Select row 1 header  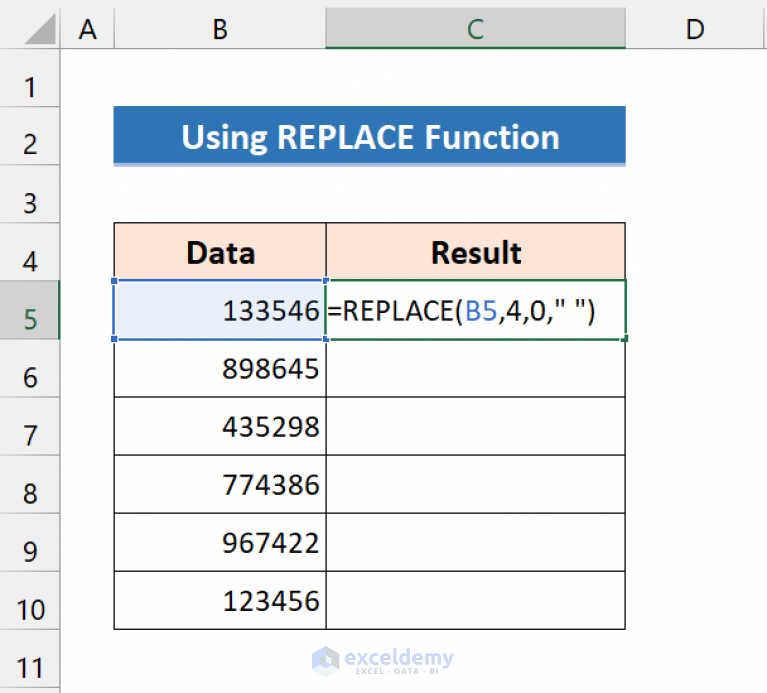tap(30, 78)
